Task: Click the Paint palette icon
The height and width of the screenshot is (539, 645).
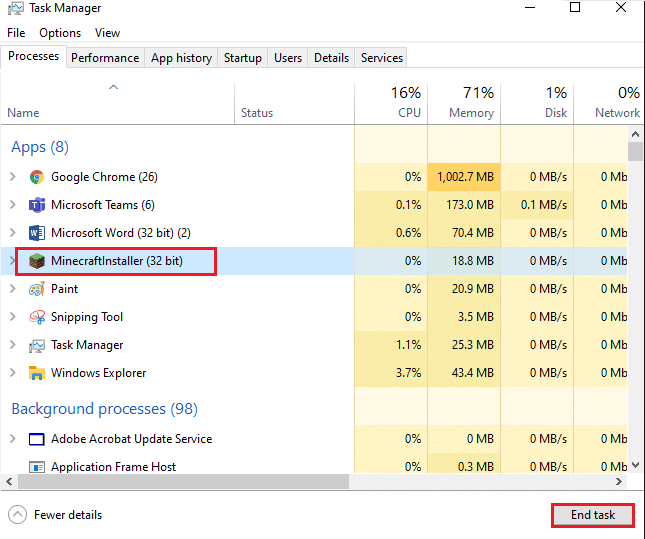Action: point(37,289)
